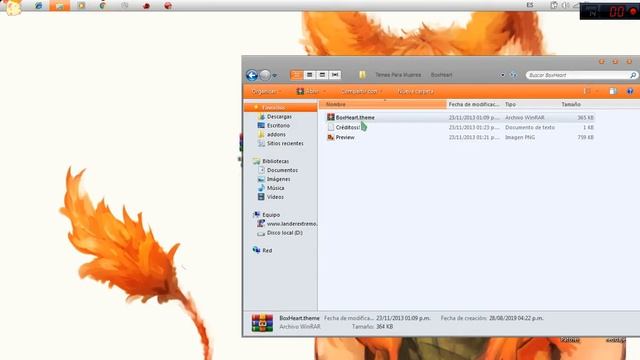The height and width of the screenshot is (360, 640).
Task: Click the folder icon in address bar
Action: [x=362, y=75]
